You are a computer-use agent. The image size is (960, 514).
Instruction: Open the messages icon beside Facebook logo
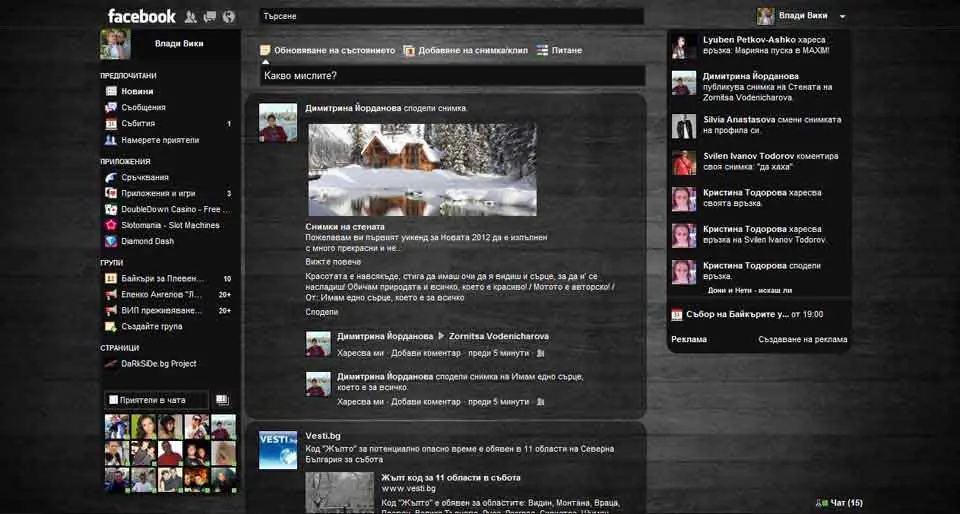tap(209, 17)
